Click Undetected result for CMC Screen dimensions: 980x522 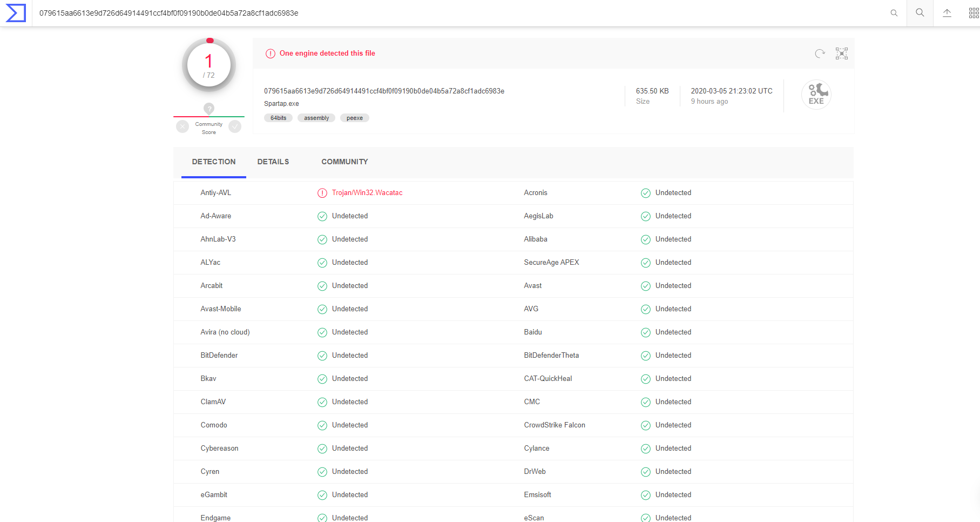point(673,402)
